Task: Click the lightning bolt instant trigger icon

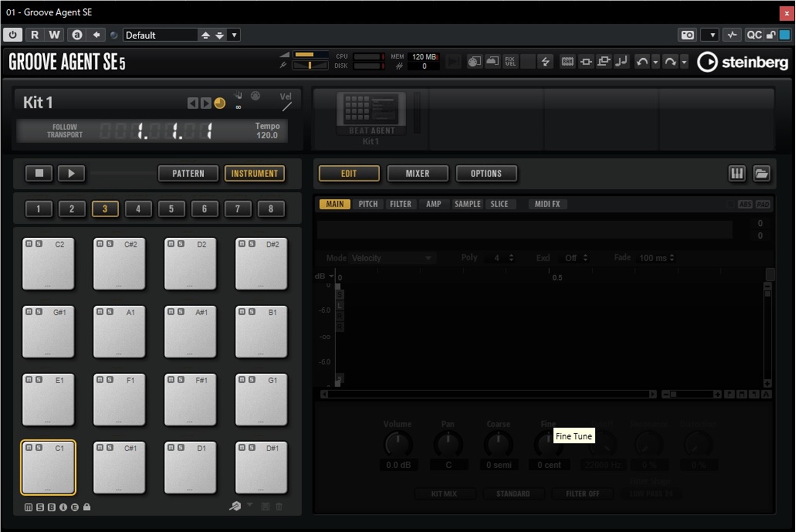Action: [x=545, y=62]
